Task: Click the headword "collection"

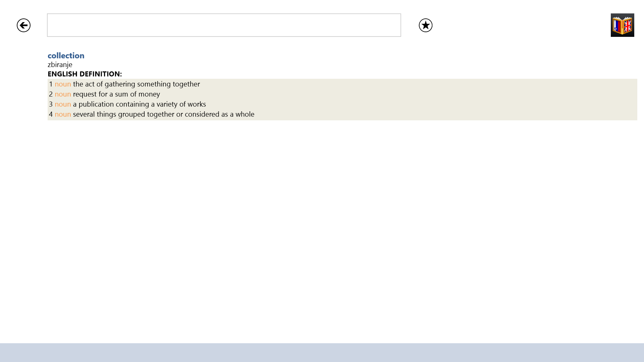Action: tap(66, 56)
